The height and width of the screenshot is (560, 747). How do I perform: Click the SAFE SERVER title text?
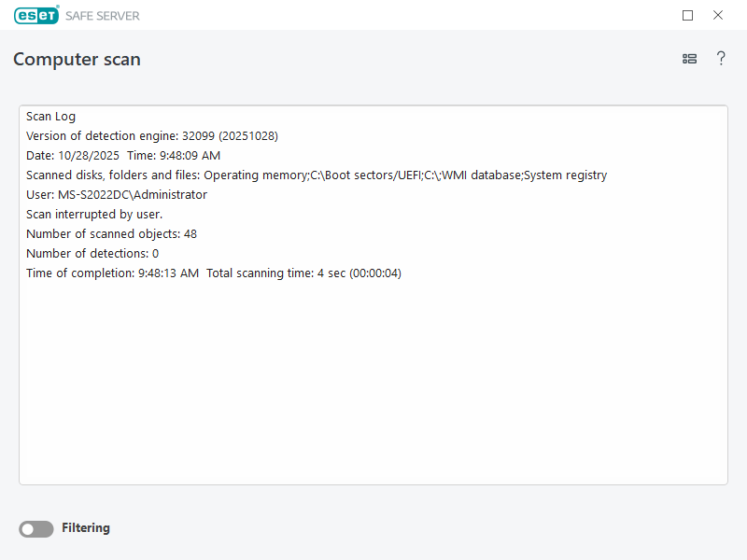point(103,16)
